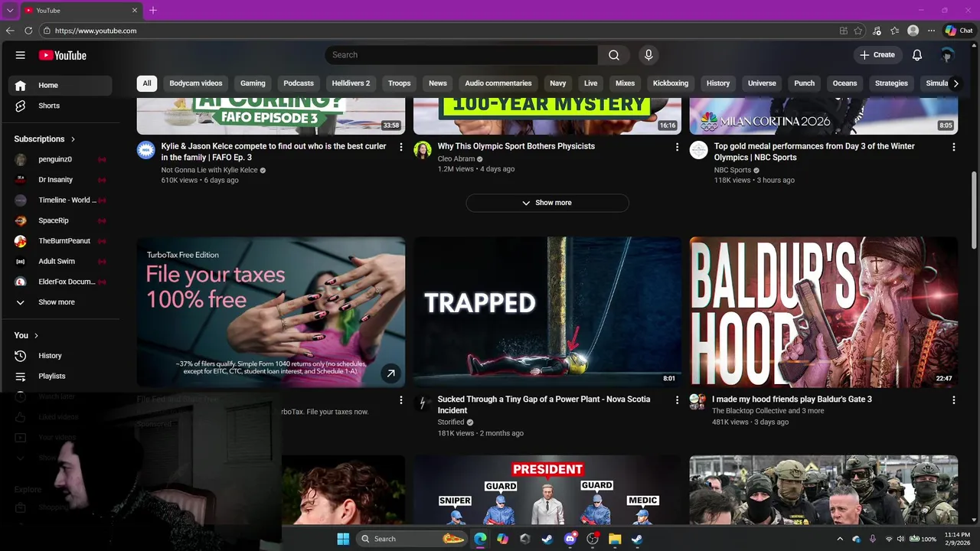Open NBC Sports channel link
The width and height of the screenshot is (980, 551).
(733, 170)
